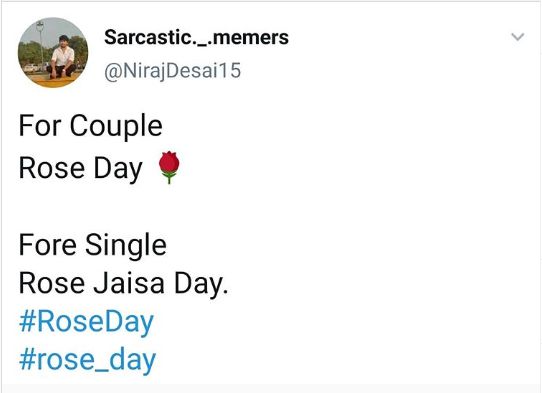Click the word "memers" in display name

click(x=251, y=37)
